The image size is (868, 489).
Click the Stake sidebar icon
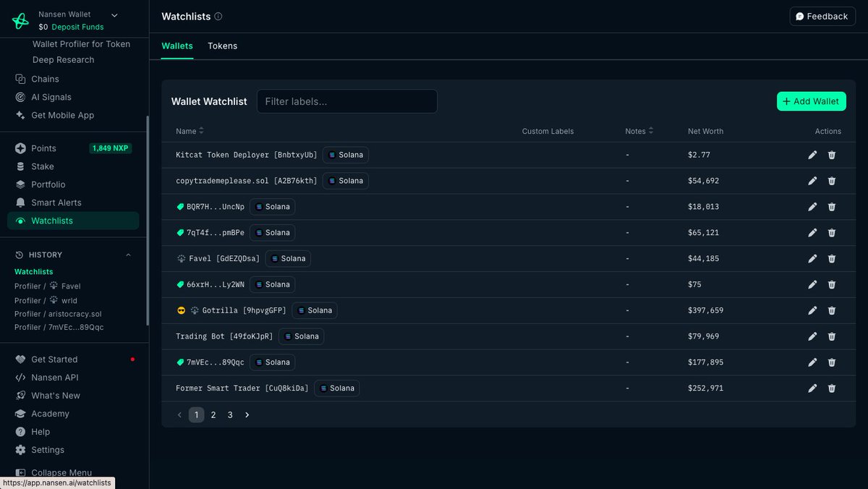coord(20,166)
